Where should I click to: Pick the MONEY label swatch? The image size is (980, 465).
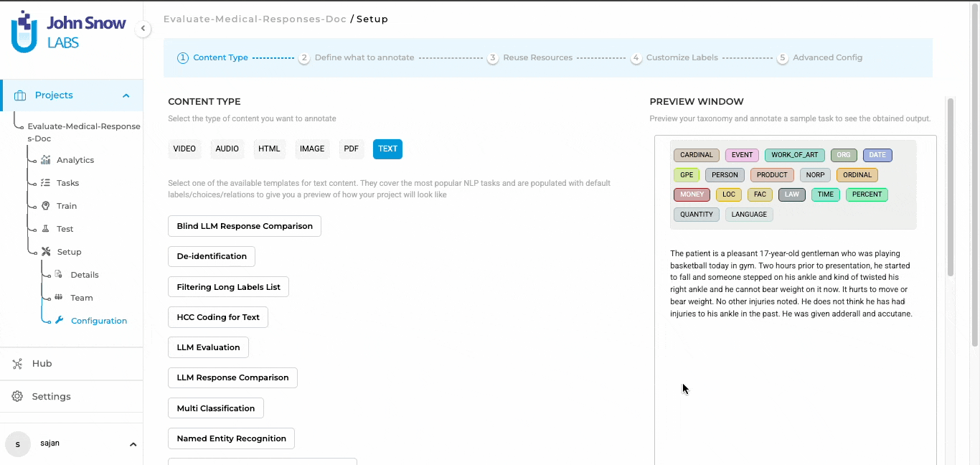(x=692, y=194)
